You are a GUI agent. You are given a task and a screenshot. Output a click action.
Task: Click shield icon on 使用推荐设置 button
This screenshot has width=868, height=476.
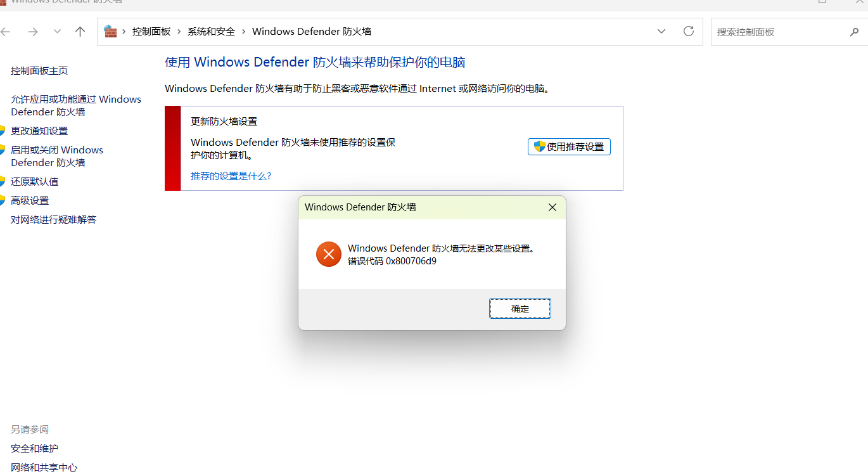[x=539, y=146]
